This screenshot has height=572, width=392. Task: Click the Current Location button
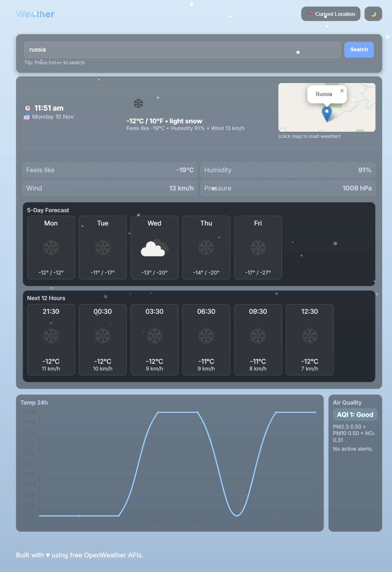coord(331,14)
